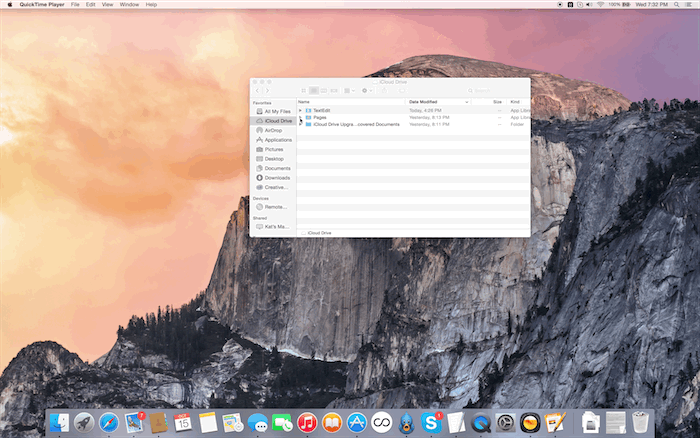Click the Finder back arrow
Viewport: 700px width, 438px height.
[x=256, y=91]
